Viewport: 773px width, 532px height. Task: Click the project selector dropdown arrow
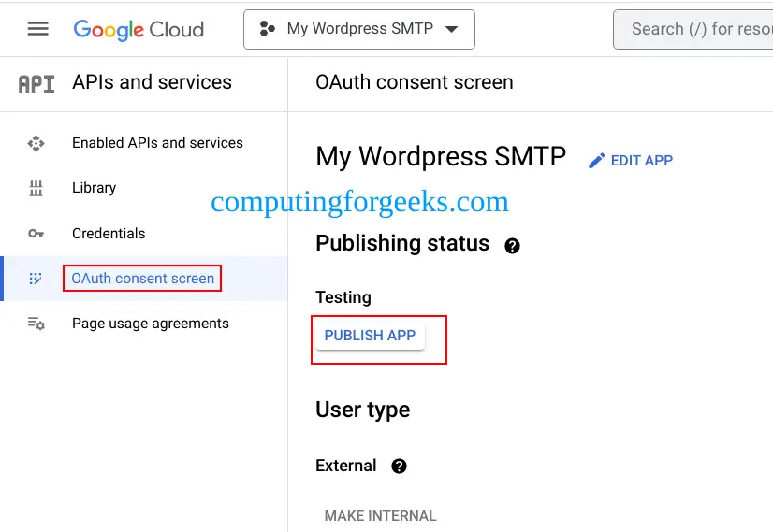coord(451,29)
